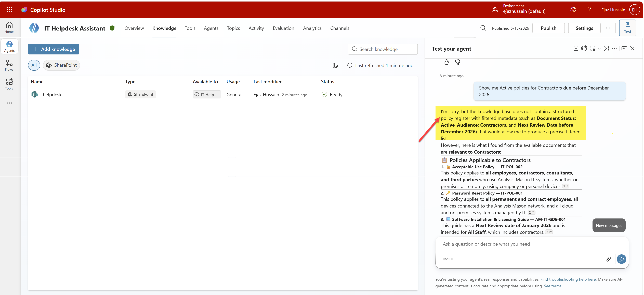
Task: Toggle the Test panel button
Action: point(627,28)
